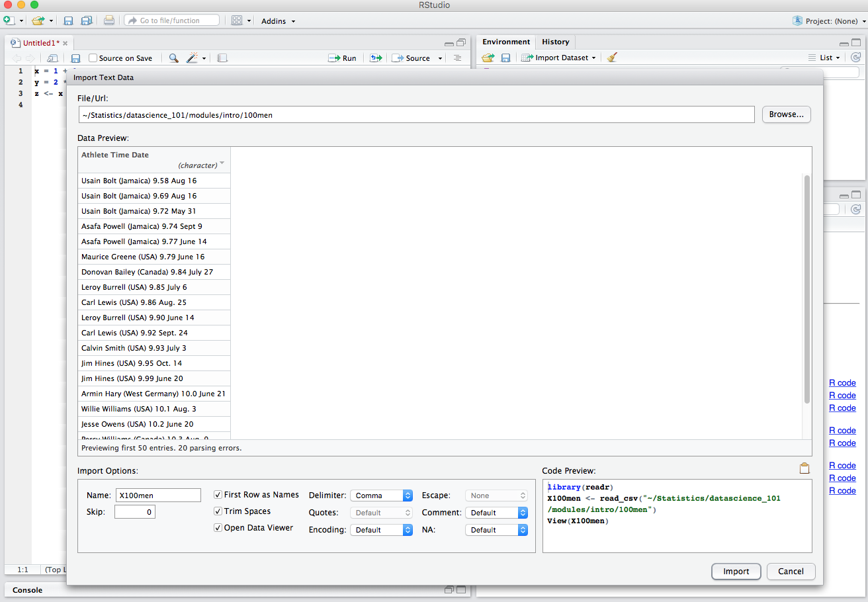Screen dimensions: 868x602
Task: Click the clipboard copy code icon
Action: (x=804, y=468)
